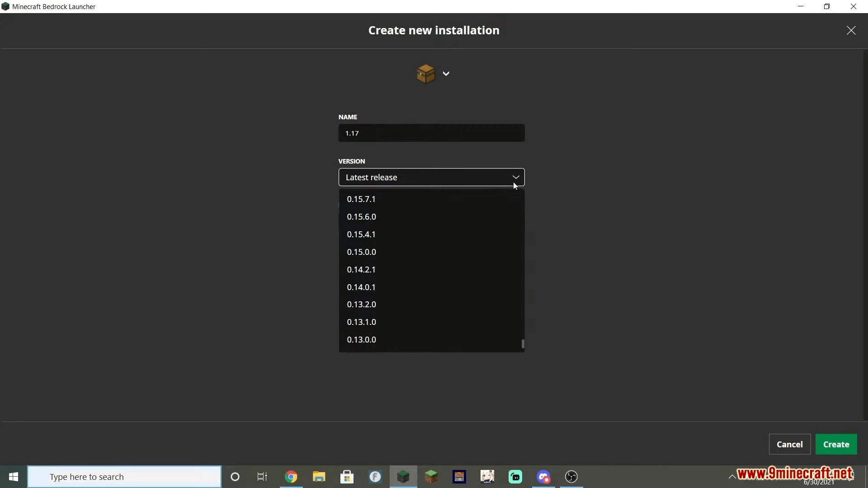
Task: Drag the version list scrollbar down
Action: [x=522, y=344]
